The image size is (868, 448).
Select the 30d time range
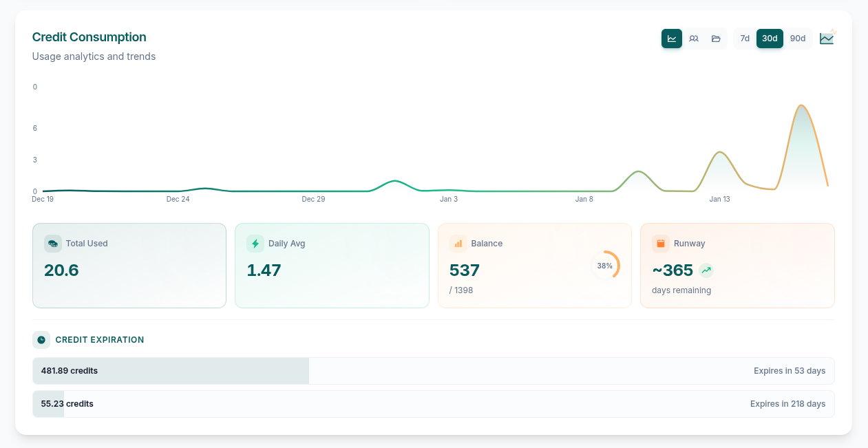pyautogui.click(x=770, y=39)
